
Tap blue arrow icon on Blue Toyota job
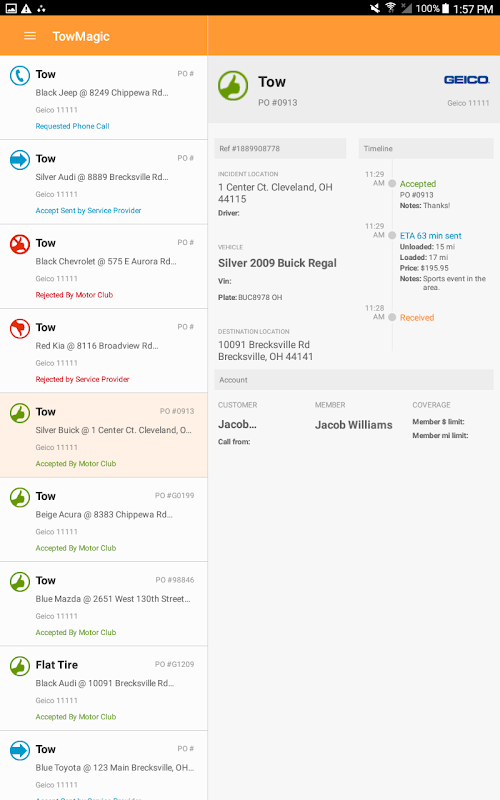(20, 750)
